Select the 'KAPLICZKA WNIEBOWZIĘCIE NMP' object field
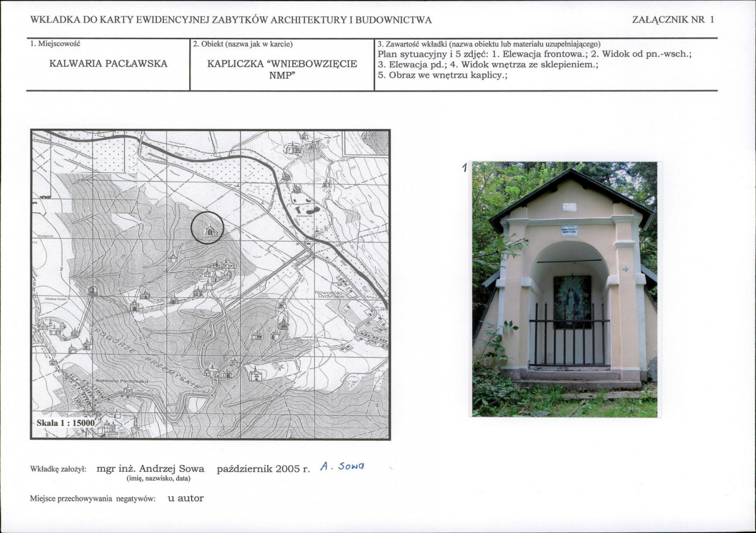This screenshot has height=533, width=756. (x=282, y=69)
